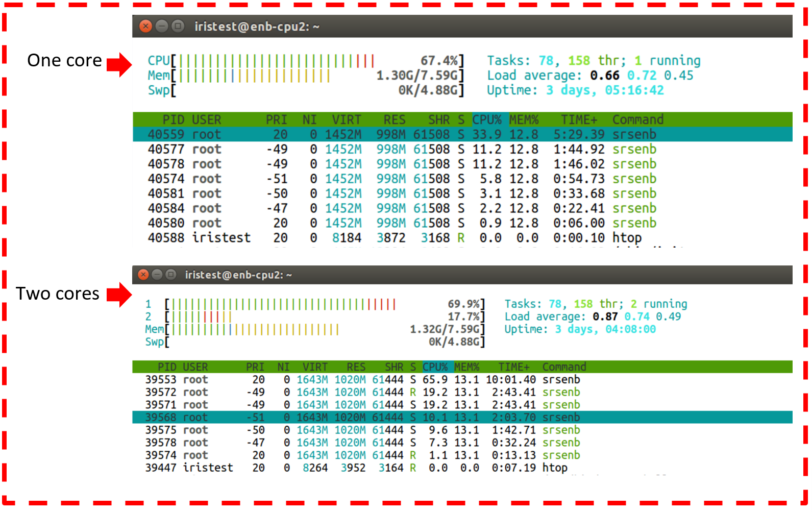Close the lower iristest@enb-cpu2 terminal window

(x=143, y=275)
